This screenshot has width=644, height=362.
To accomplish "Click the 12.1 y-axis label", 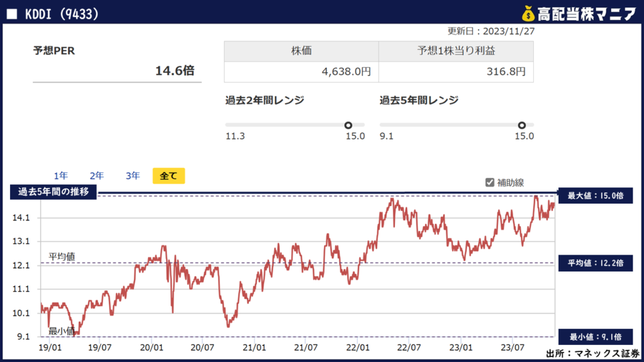I will tap(21, 266).
